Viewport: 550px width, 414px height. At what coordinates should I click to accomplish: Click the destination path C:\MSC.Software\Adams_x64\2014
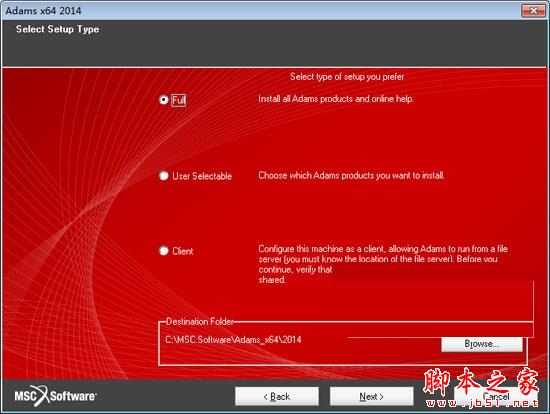coord(233,340)
